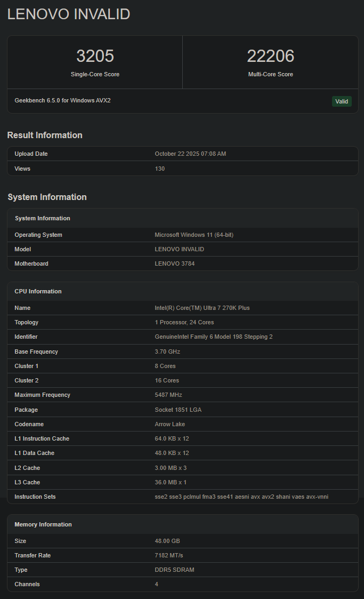Click the Geekbench 6.5.0 for Windows AVX2 text

[x=62, y=100]
